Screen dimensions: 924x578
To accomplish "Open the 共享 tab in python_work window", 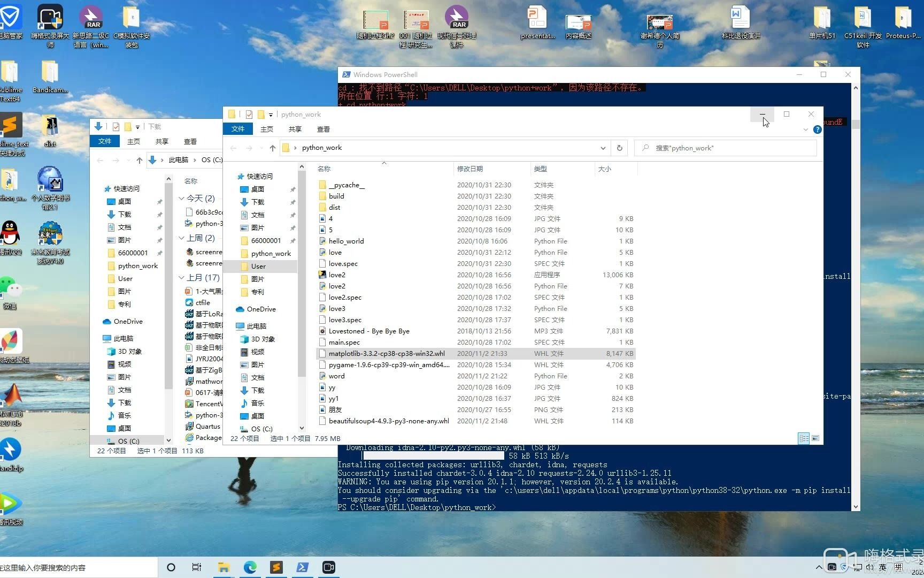I will [x=295, y=129].
